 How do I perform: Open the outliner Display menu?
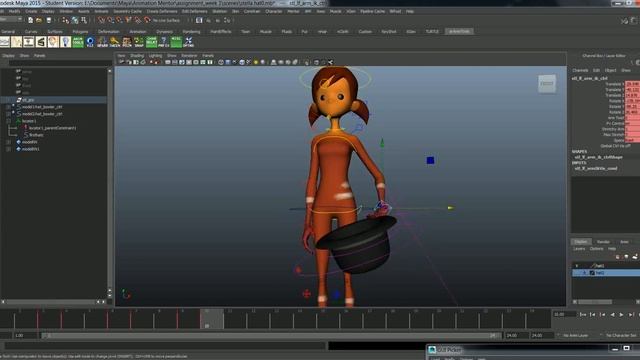[9, 56]
